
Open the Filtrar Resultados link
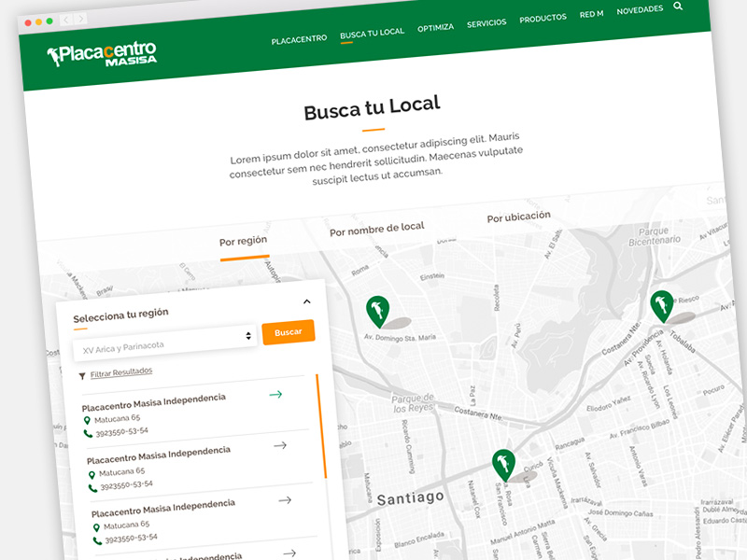coord(121,371)
